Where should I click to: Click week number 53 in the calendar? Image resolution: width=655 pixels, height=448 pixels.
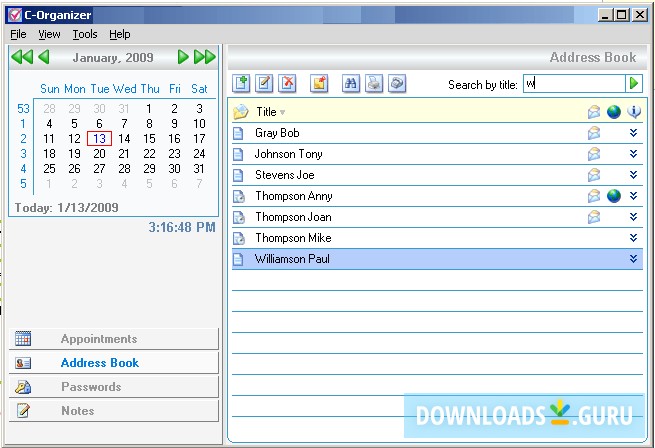[x=23, y=109]
